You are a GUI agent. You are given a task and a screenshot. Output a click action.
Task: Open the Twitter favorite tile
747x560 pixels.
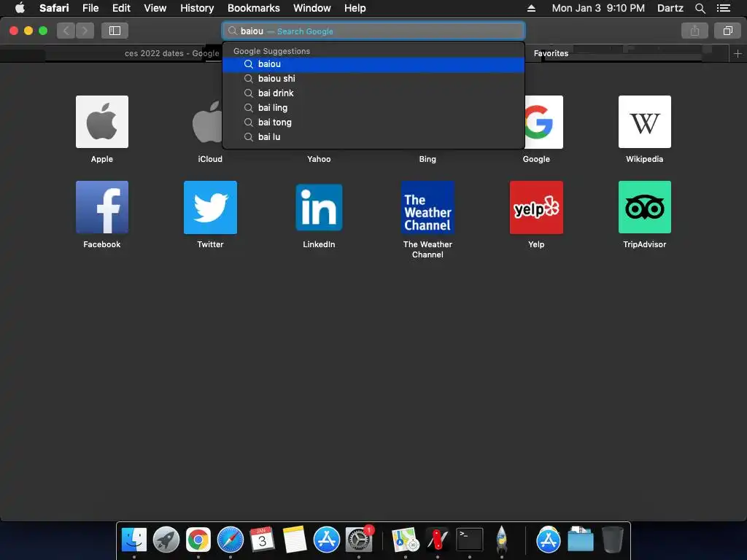pyautogui.click(x=210, y=207)
